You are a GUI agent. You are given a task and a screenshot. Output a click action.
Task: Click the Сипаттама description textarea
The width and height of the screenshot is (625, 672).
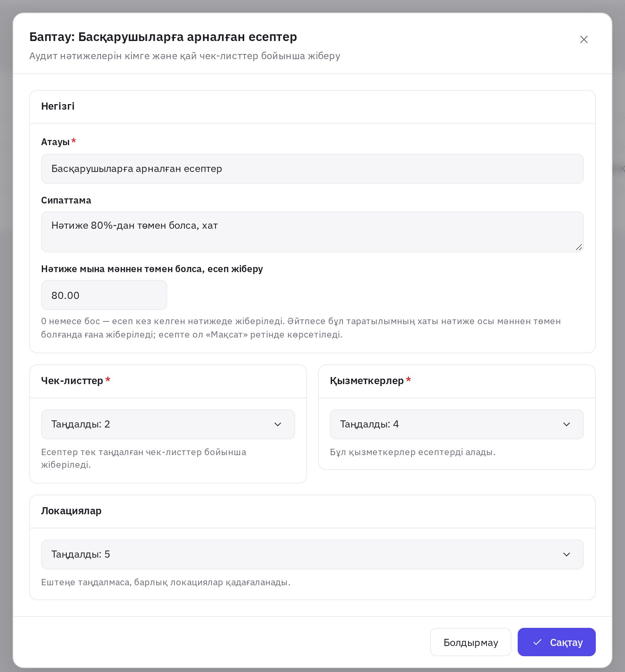[x=312, y=232]
